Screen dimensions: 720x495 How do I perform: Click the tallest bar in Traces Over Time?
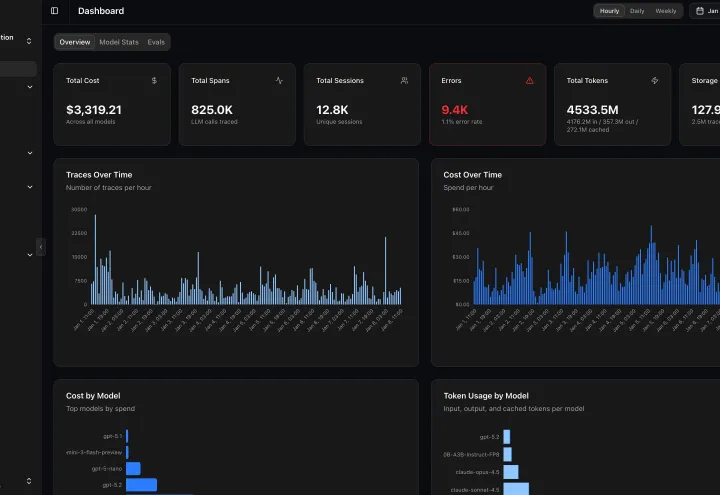[x=96, y=259]
